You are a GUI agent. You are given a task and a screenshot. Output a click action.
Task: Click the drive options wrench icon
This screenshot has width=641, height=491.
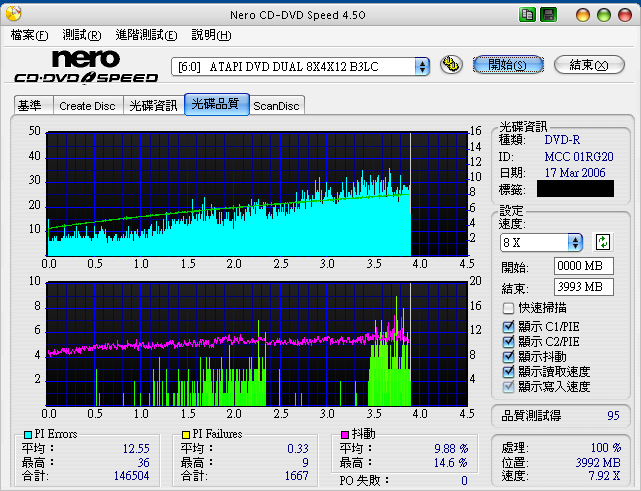tap(451, 65)
